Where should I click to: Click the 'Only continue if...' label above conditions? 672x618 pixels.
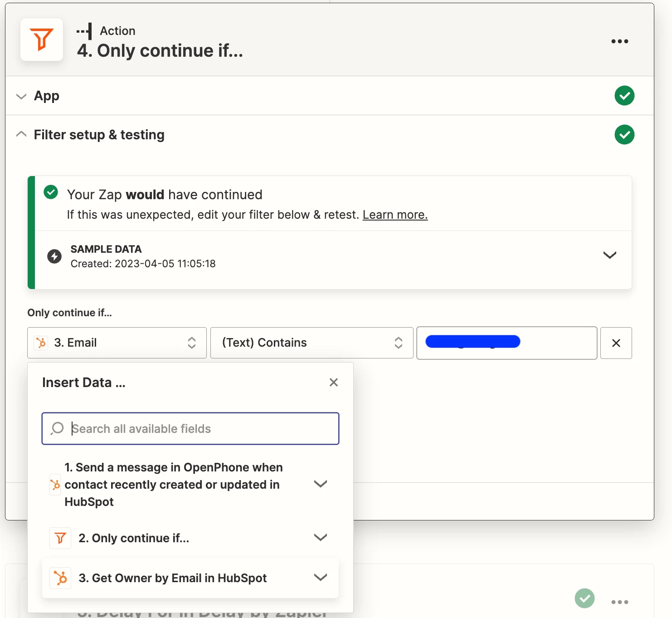click(69, 313)
